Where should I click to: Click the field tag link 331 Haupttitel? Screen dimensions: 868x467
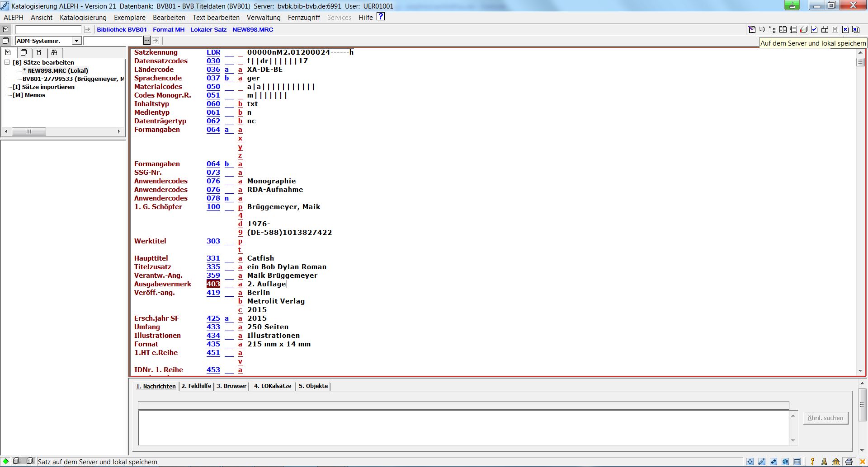click(213, 258)
